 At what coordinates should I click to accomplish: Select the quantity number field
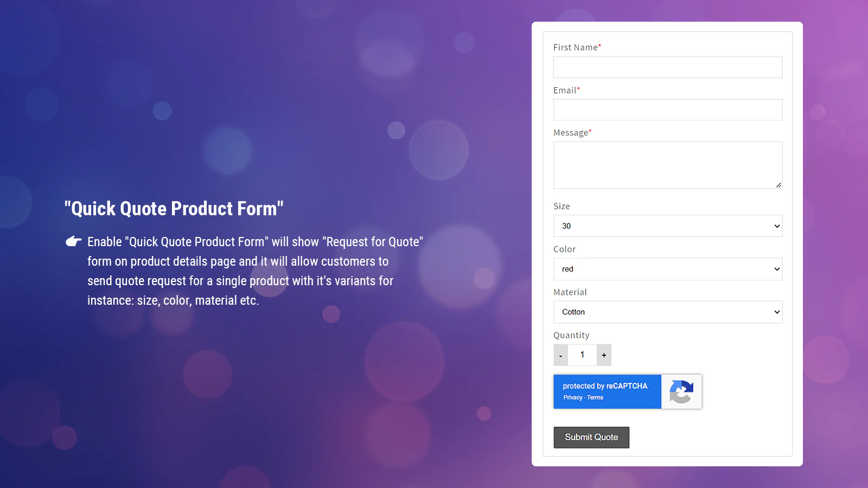(582, 355)
